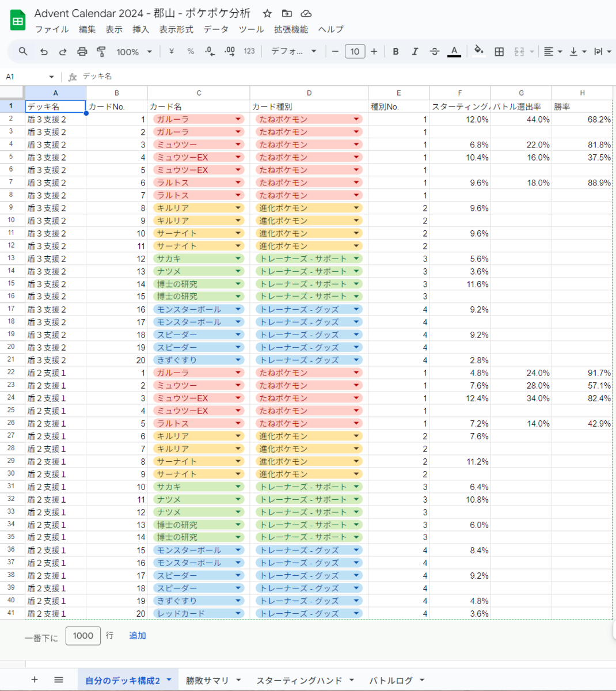
Task: Apply percent number format
Action: 191,52
